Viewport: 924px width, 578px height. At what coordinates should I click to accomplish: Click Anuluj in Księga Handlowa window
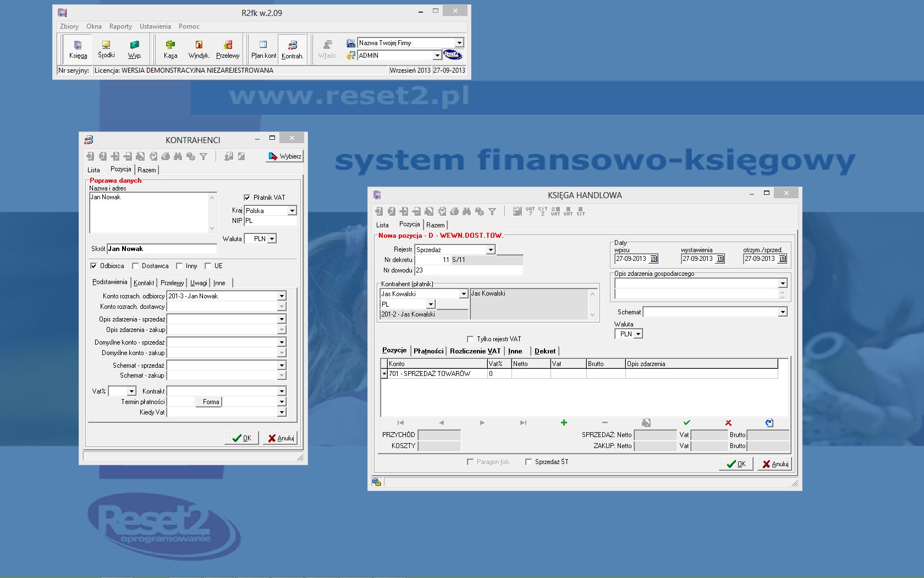(775, 464)
